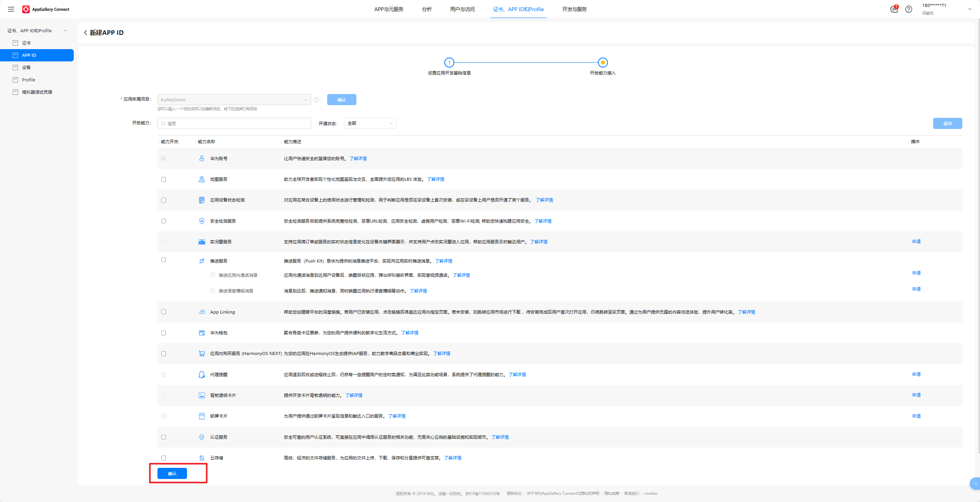Click the side panel expand arrow at bottom-right
This screenshot has width=980, height=502.
point(975,484)
